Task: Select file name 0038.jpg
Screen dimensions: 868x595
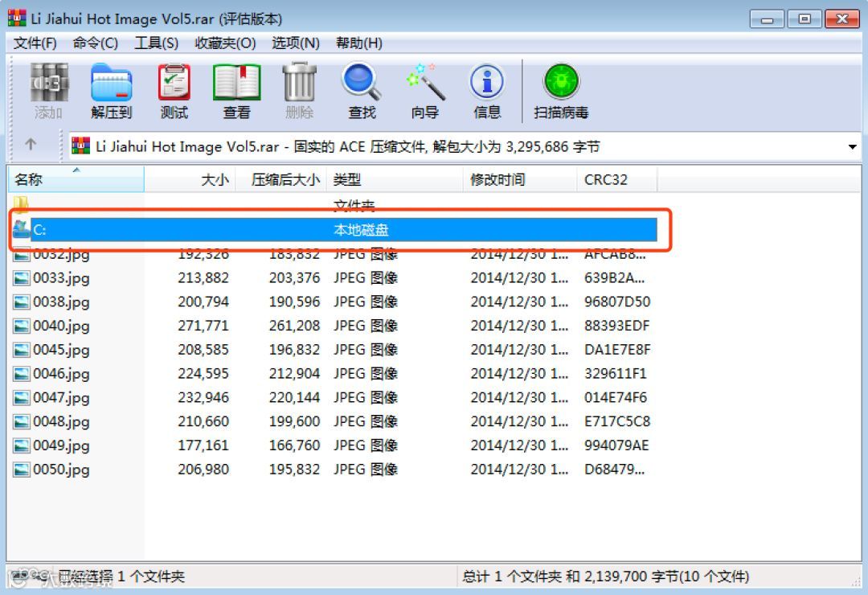Action: click(x=61, y=302)
